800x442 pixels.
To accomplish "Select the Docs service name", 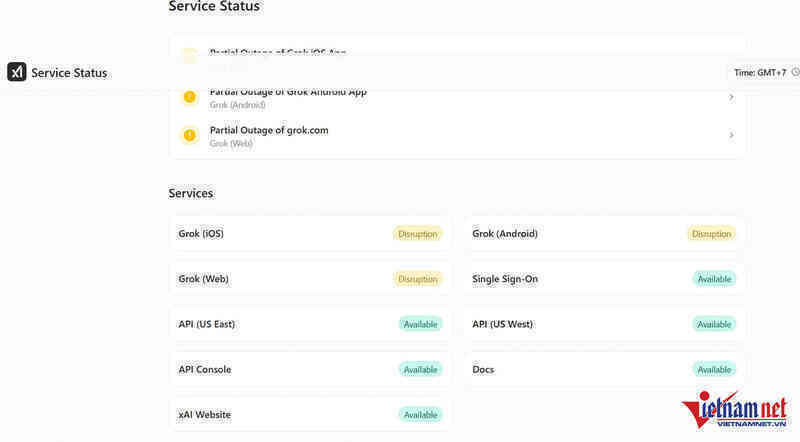I will [x=483, y=370].
